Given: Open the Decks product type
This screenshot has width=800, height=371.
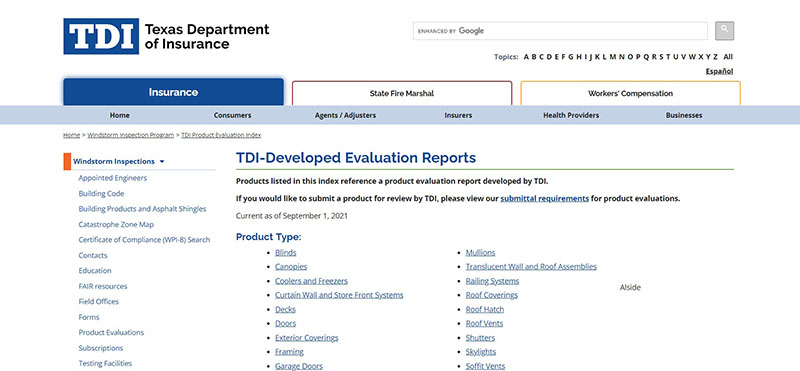Looking at the screenshot, I should 285,309.
